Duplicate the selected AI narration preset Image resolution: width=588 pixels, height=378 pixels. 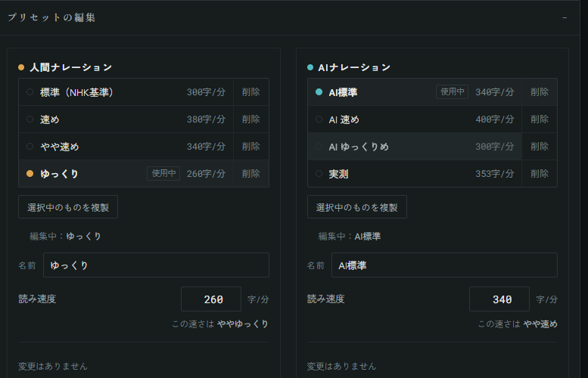click(357, 207)
